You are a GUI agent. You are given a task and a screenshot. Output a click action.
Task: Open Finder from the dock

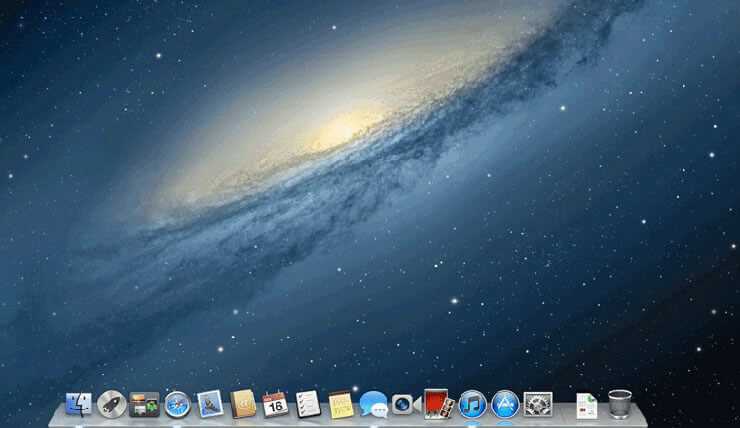tap(78, 404)
